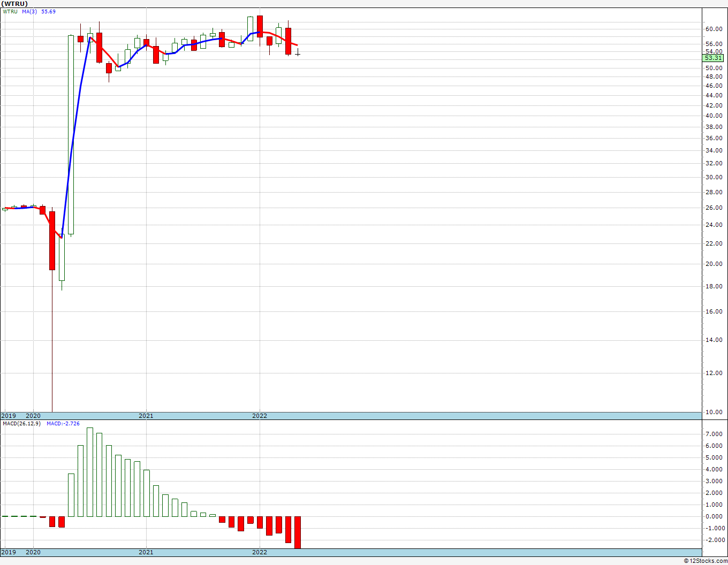Click 2019 on the MACD panel time axis
728x565 pixels.
[8, 552]
